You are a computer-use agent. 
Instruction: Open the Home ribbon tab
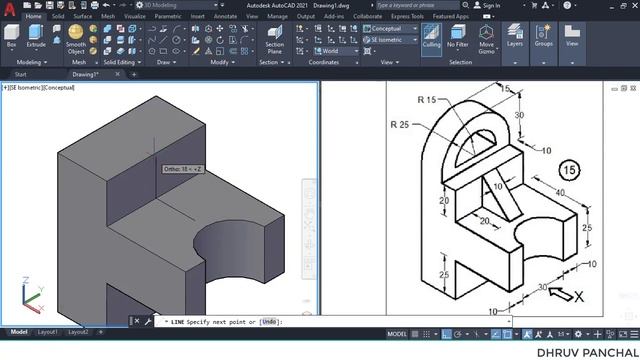click(x=33, y=16)
